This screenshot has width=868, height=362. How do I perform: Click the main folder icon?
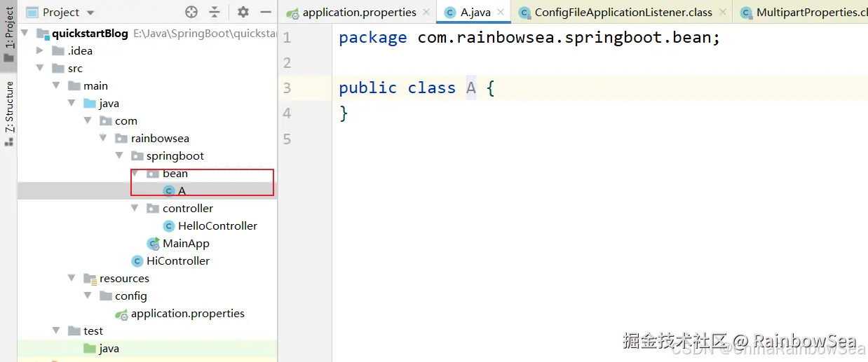74,85
